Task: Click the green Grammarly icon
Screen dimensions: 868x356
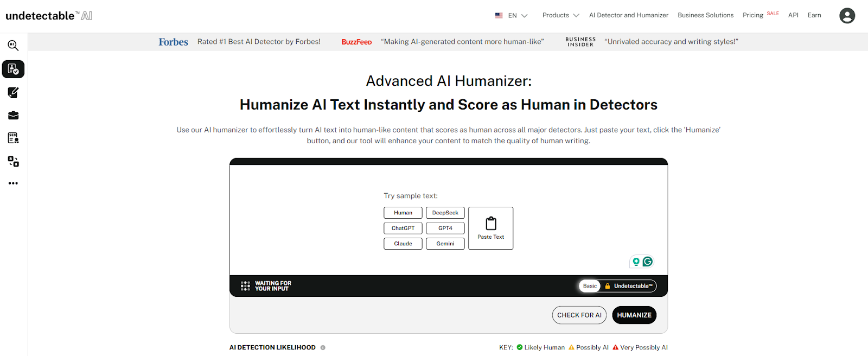Action: pos(647,262)
